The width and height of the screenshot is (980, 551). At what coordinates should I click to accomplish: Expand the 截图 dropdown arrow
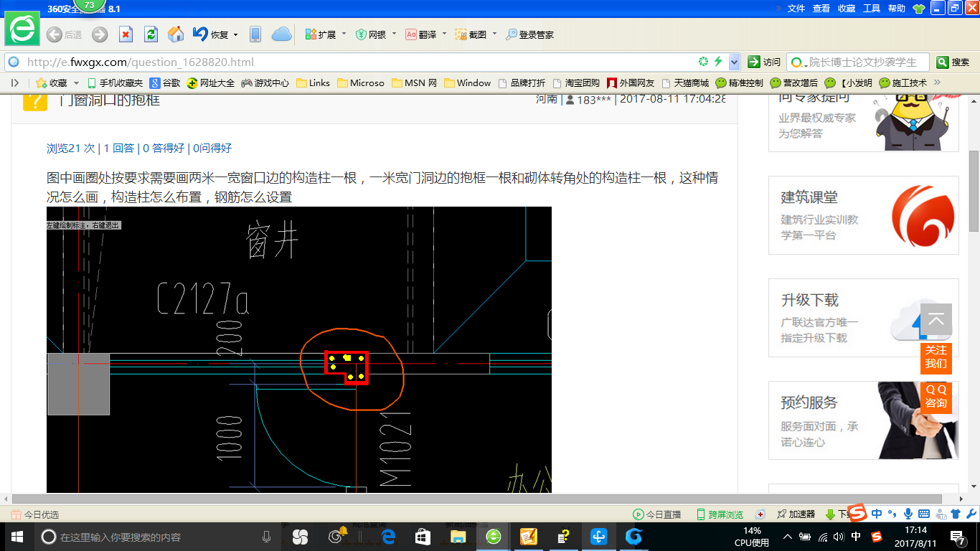click(494, 34)
